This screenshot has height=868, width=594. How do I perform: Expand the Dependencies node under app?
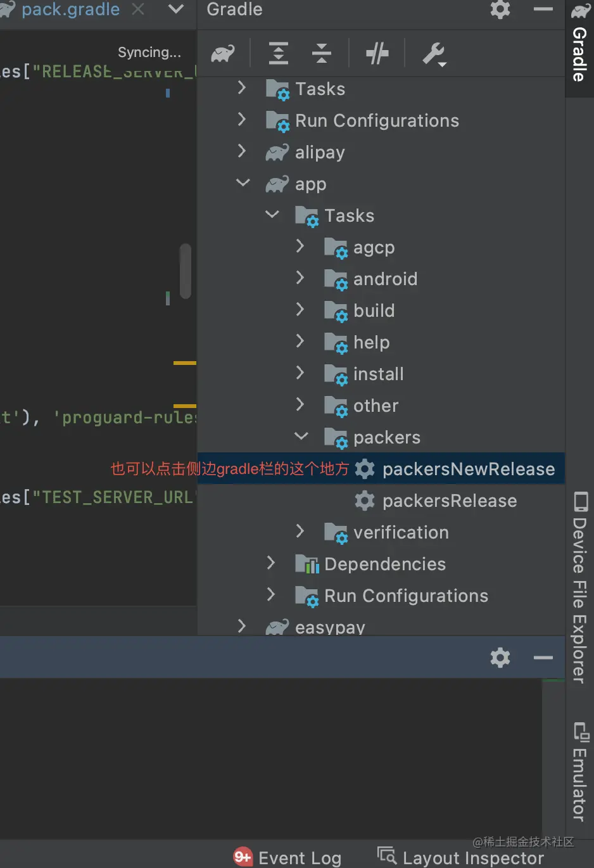[270, 563]
